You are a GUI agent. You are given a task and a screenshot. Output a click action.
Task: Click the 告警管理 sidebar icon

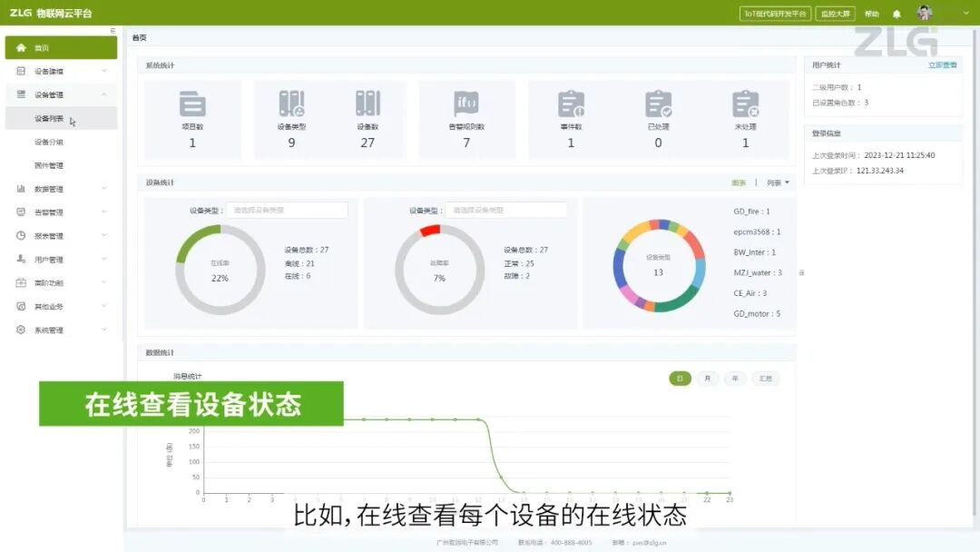pos(21,212)
